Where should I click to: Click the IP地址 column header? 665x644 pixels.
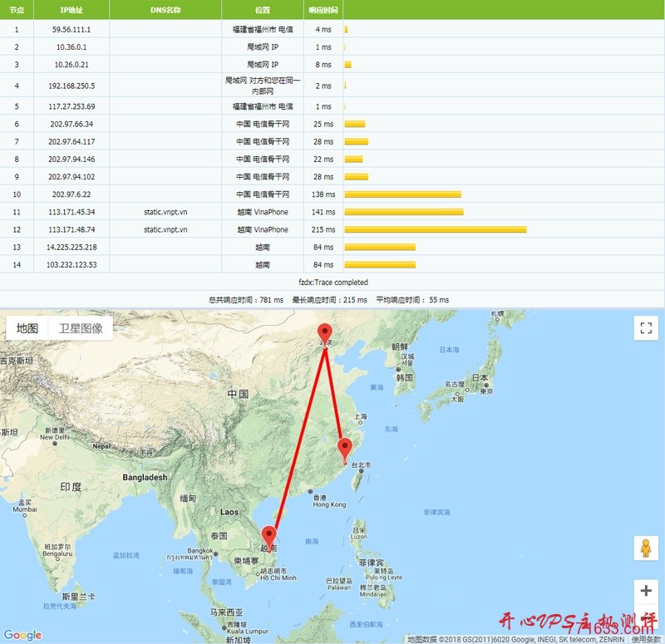71,10
